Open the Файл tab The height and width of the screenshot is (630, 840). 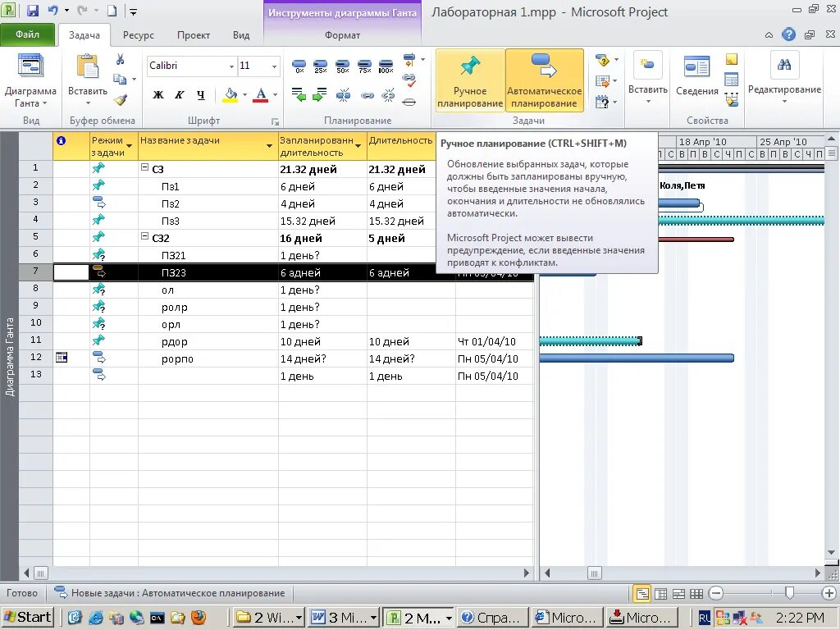(27, 34)
